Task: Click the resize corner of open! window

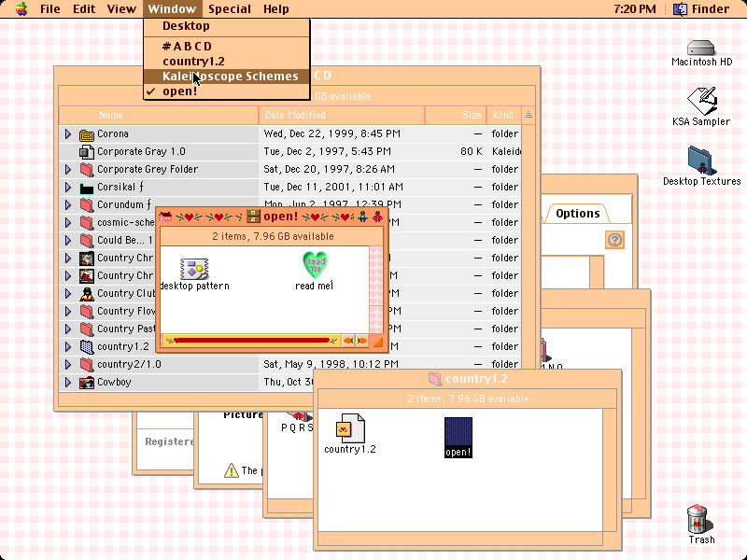Action: (377, 342)
